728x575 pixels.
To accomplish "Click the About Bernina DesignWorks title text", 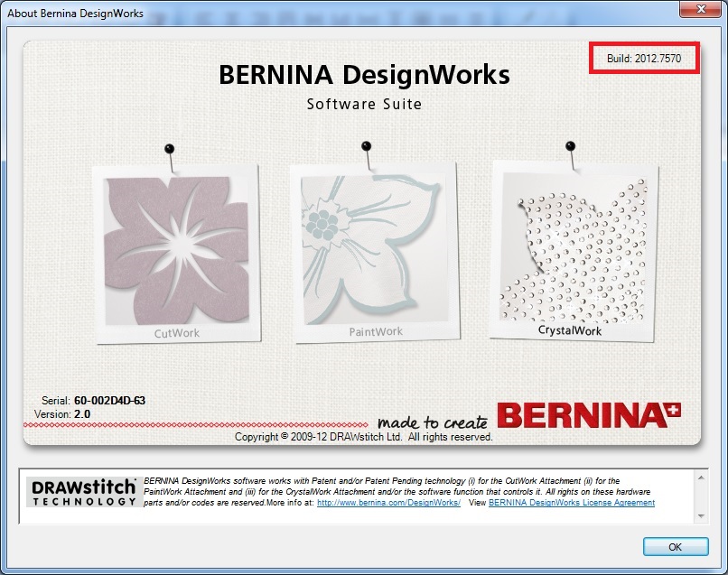I will pyautogui.click(x=75, y=14).
